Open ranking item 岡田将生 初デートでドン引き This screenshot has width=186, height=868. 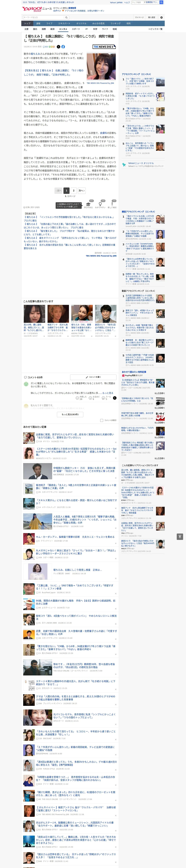tap(140, 96)
